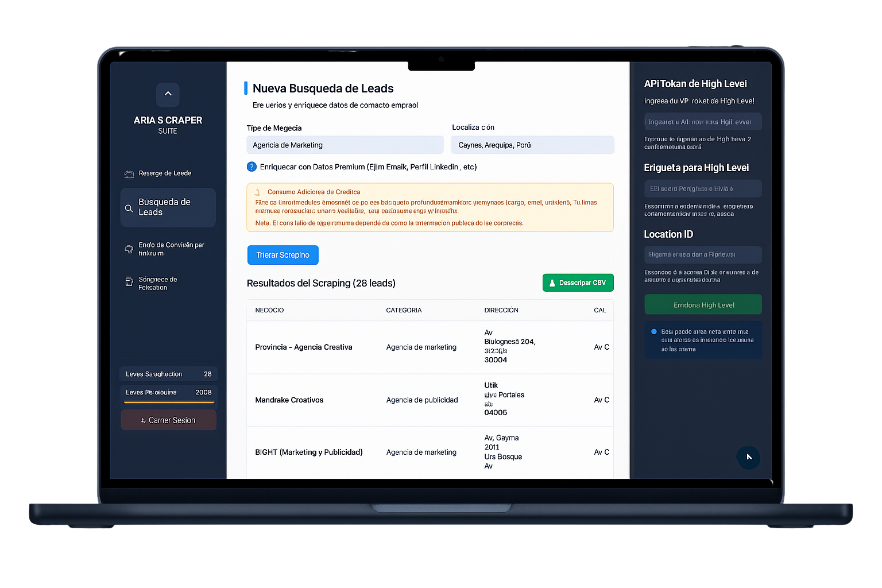Go to "Sóngnece de Felıcatıon" sidebar item
Viewport: 882px width, 588px height.
152,284
